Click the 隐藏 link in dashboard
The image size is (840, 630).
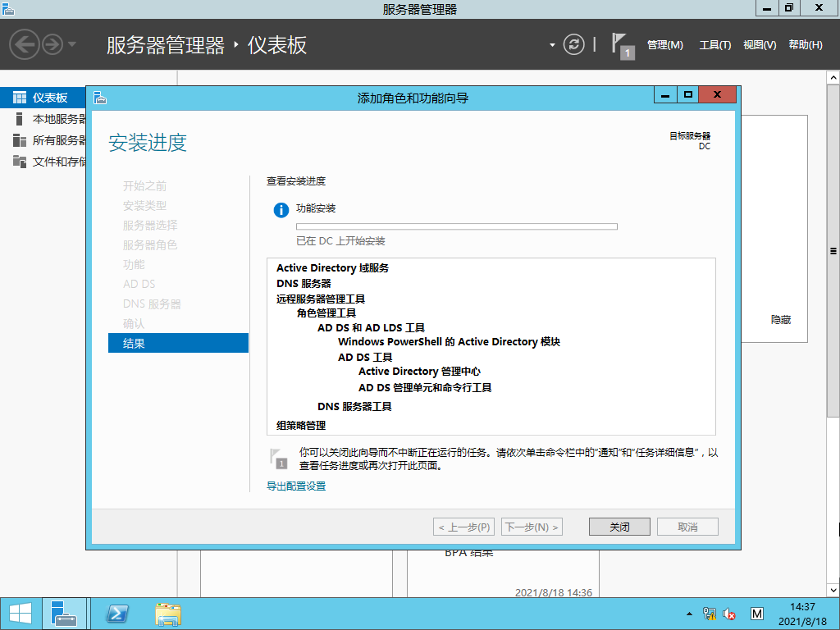click(x=781, y=320)
